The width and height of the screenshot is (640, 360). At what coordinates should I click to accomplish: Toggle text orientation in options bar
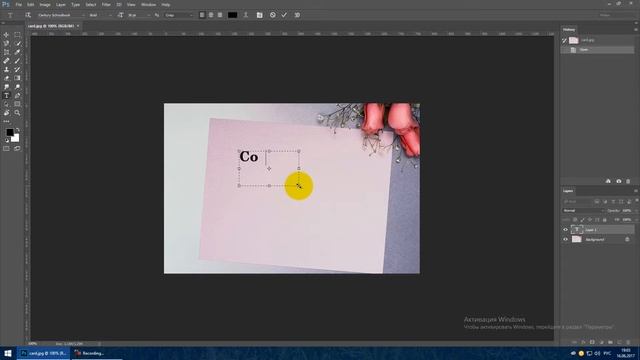tap(28, 15)
